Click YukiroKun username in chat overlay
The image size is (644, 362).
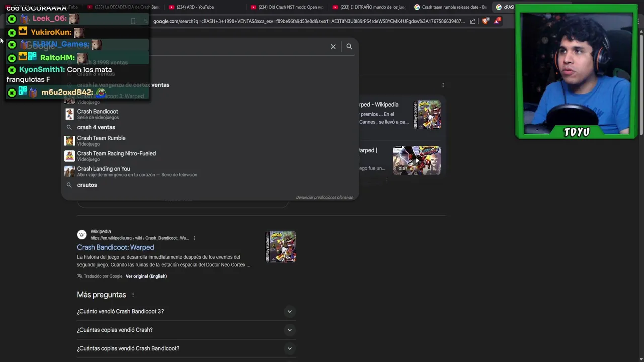click(x=51, y=32)
